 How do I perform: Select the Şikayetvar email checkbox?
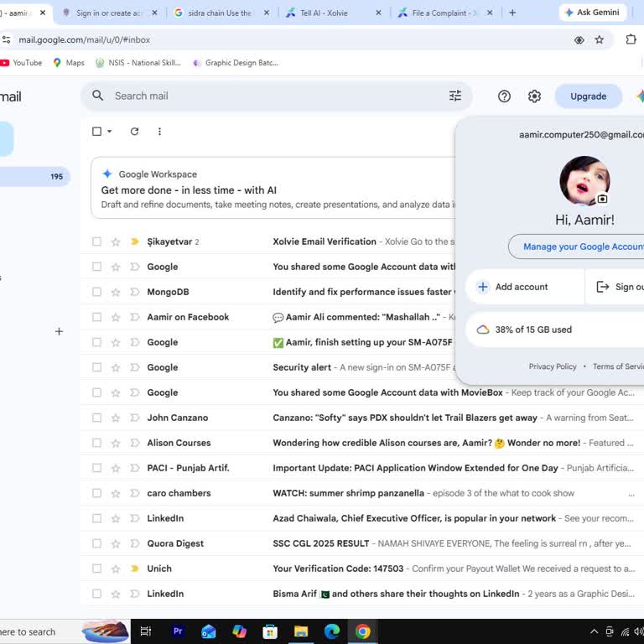click(x=97, y=241)
